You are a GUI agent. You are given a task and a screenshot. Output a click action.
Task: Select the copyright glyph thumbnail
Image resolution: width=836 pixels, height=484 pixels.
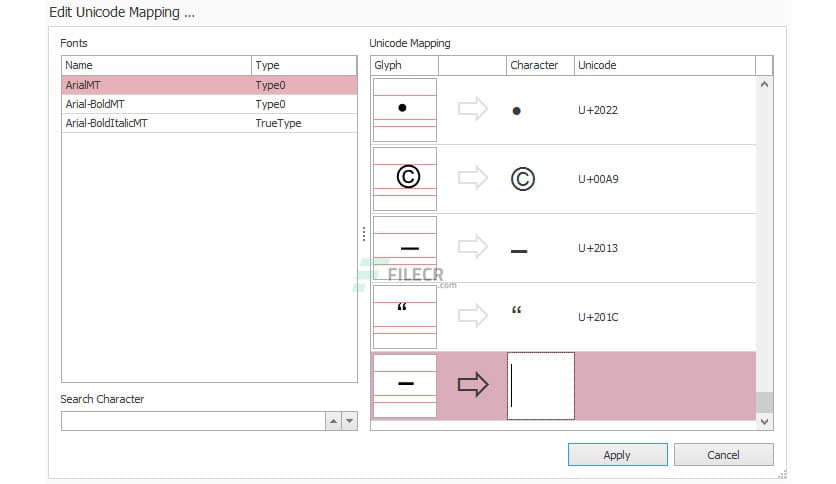tap(405, 178)
